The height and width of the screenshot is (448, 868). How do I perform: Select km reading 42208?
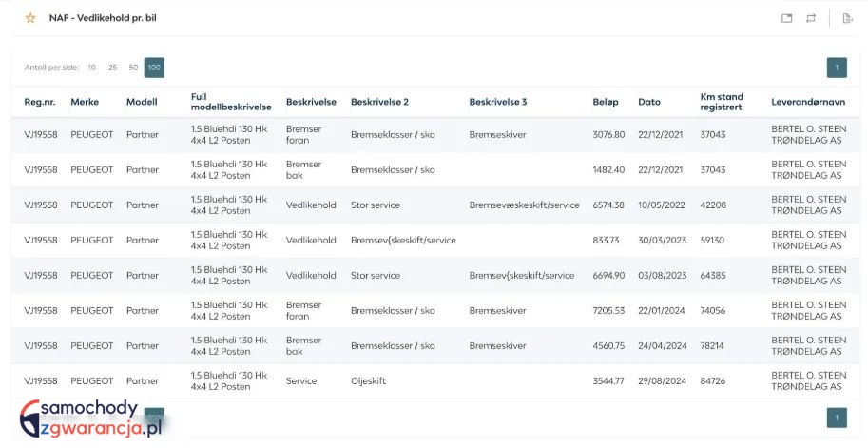pos(713,205)
